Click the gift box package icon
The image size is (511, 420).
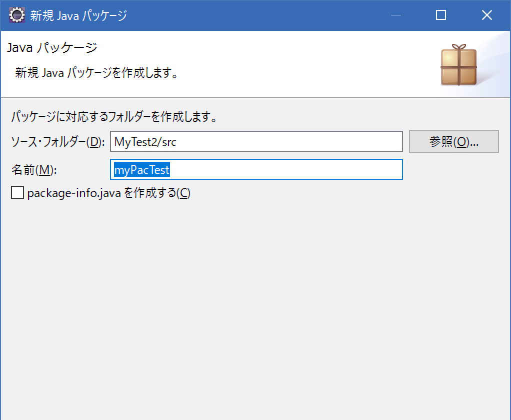click(458, 65)
